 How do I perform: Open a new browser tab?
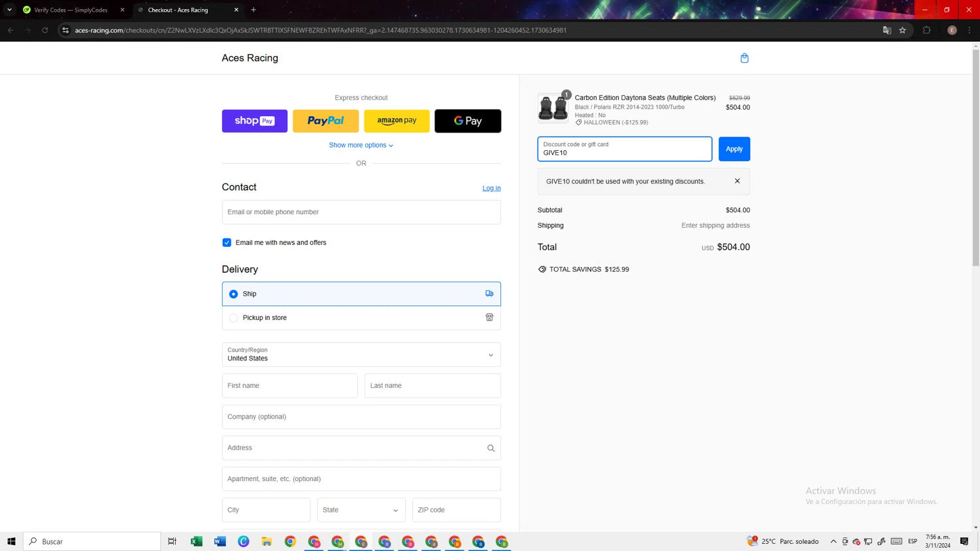point(253,10)
